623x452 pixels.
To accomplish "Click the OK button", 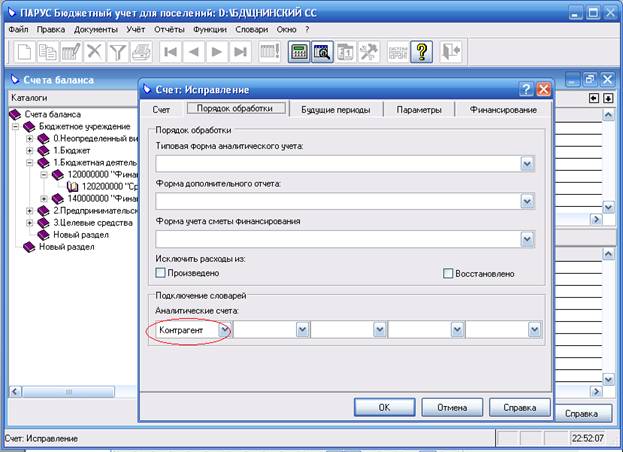I will [385, 408].
